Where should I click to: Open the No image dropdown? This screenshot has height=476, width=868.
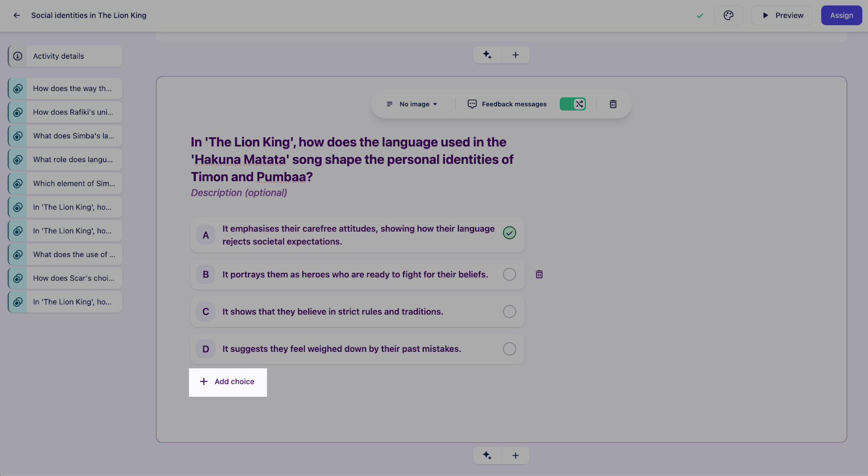click(412, 104)
